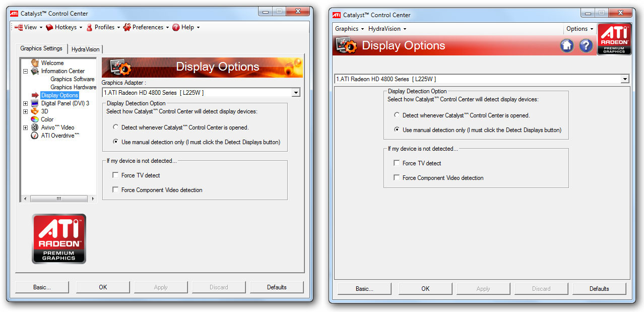The width and height of the screenshot is (644, 312).
Task: Click left arrow of tree horizontal scrollbar
Action: point(24,199)
